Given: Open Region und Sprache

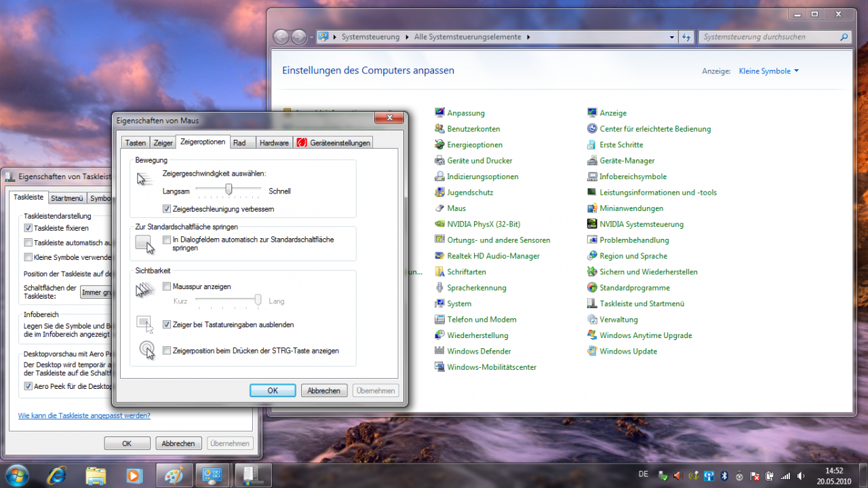Looking at the screenshot, I should pyautogui.click(x=627, y=256).
